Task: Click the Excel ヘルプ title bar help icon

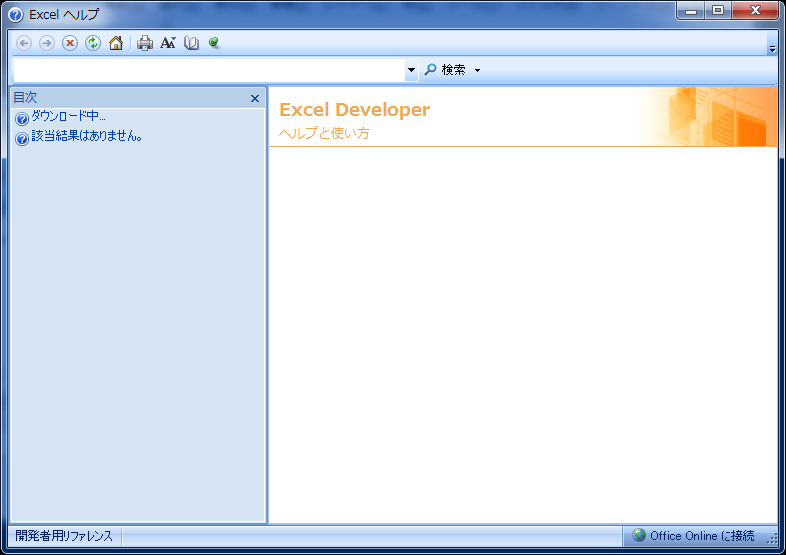Action: tap(16, 15)
